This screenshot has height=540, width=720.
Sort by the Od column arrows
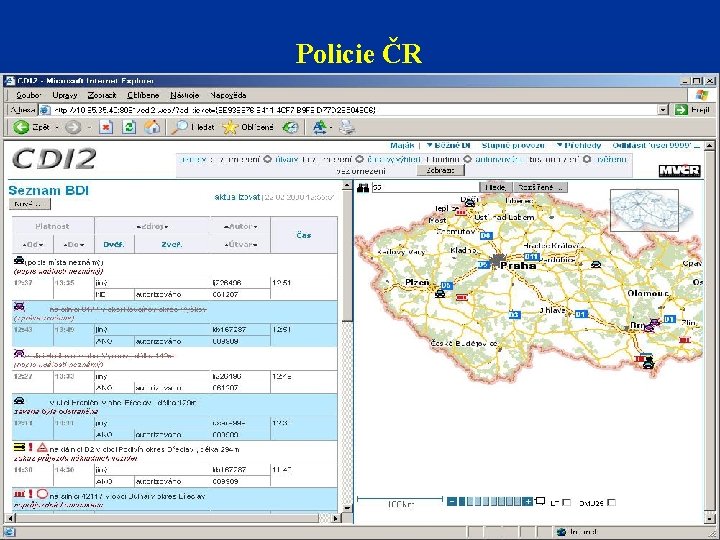pyautogui.click(x=33, y=245)
